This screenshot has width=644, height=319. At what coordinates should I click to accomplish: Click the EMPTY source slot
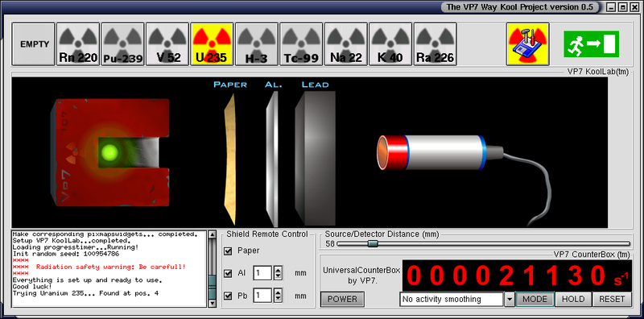(x=33, y=44)
